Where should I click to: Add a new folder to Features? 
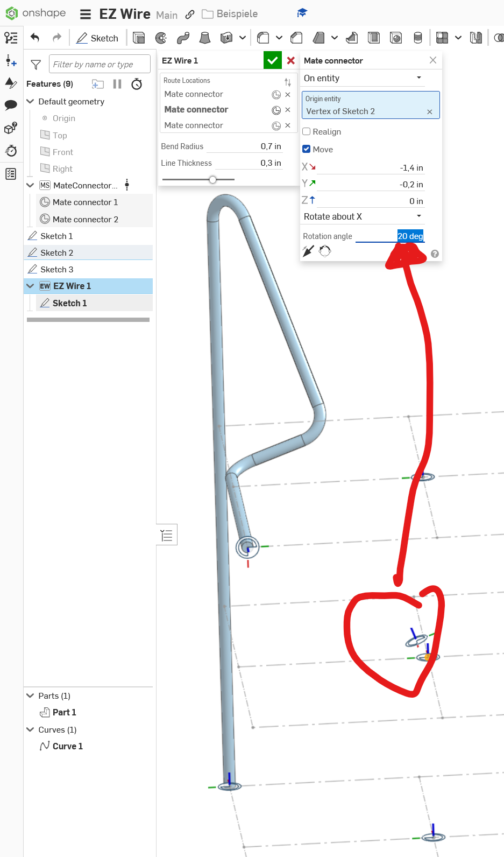point(98,84)
